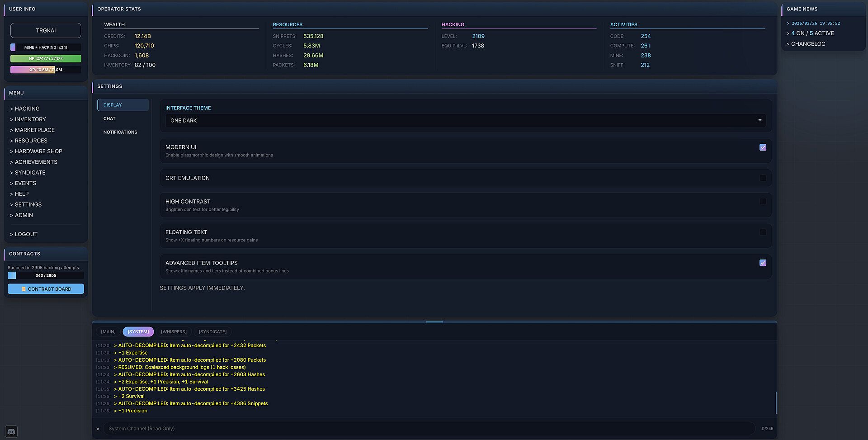
Task: Click the HP 27477 / 27477 bar
Action: (x=46, y=58)
